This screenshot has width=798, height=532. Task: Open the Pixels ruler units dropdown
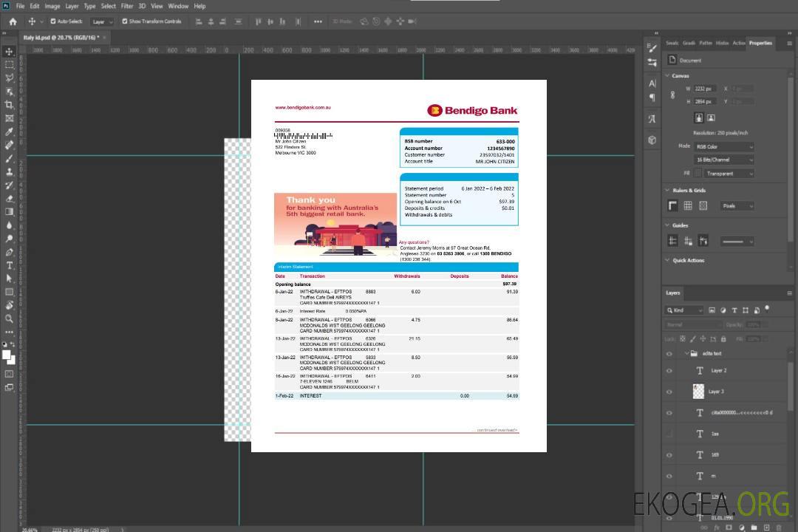(x=737, y=205)
